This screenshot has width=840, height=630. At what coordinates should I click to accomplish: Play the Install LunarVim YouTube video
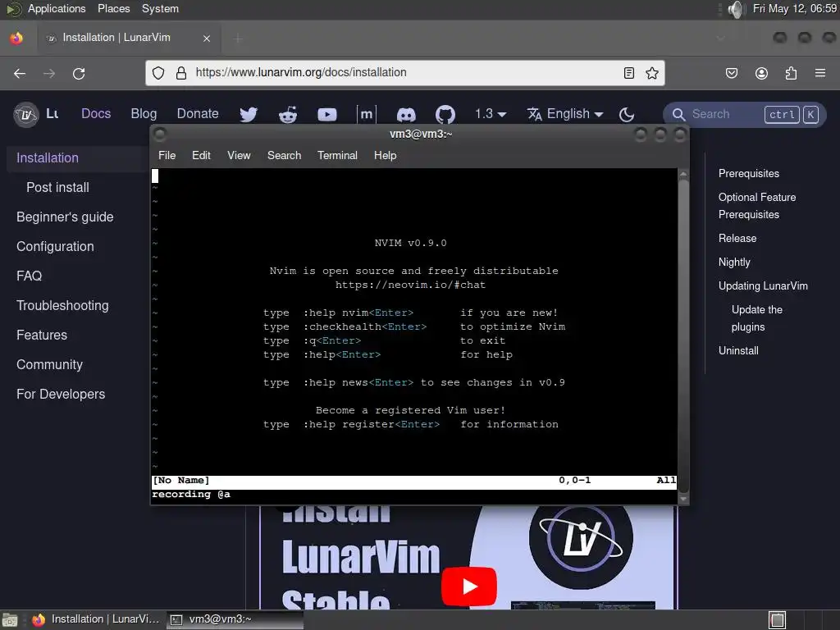point(468,586)
